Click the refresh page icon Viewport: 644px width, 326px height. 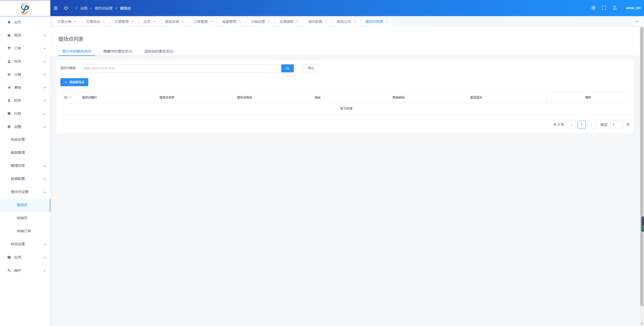(66, 8)
